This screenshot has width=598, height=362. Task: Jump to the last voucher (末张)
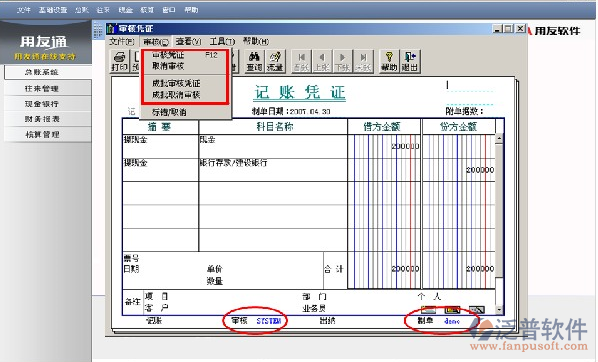pyautogui.click(x=363, y=61)
